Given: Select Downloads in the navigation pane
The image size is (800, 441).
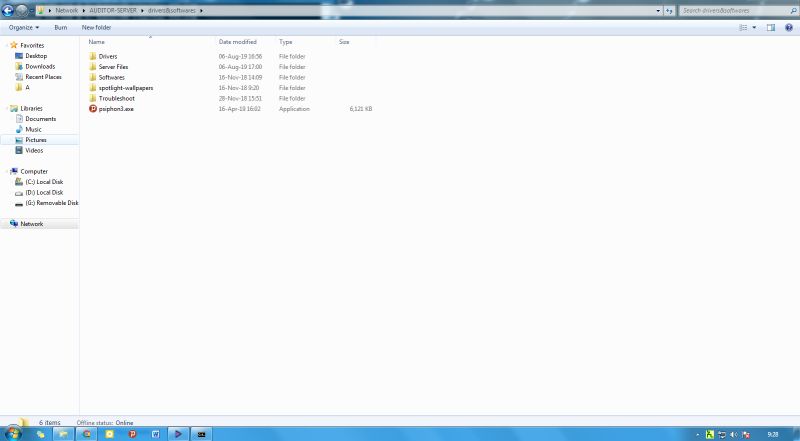Looking at the screenshot, I should coord(40,66).
